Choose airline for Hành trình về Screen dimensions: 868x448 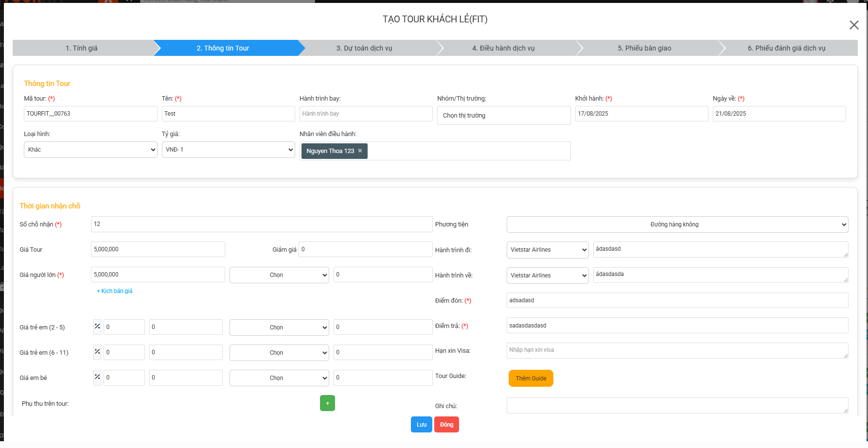(547, 276)
